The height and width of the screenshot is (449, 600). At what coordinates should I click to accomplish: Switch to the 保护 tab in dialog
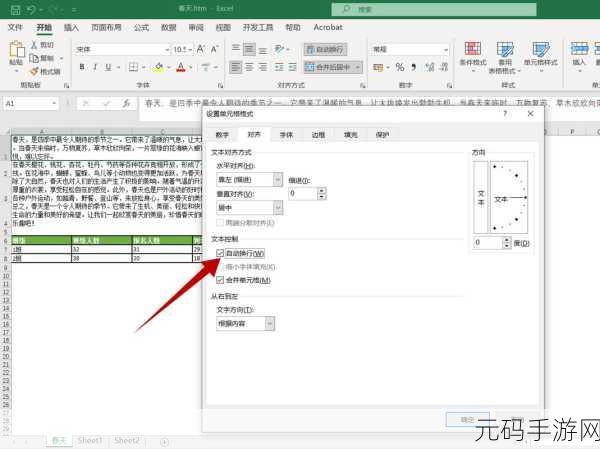coord(382,134)
